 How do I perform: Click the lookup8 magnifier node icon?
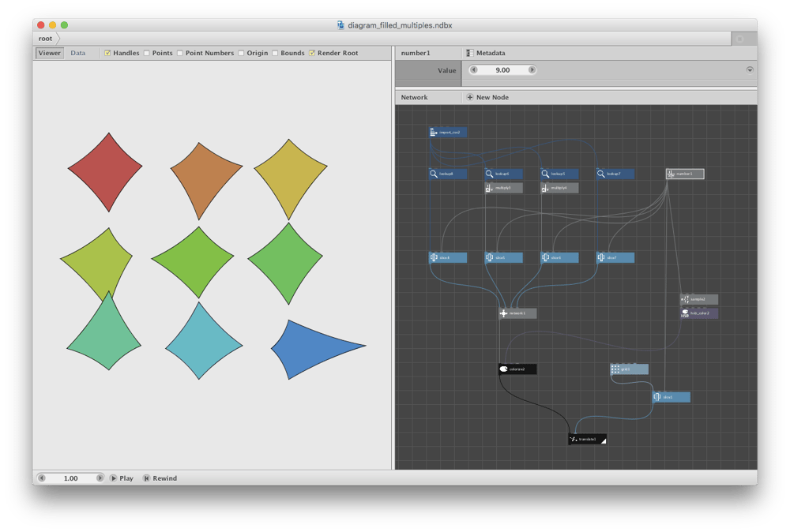433,174
